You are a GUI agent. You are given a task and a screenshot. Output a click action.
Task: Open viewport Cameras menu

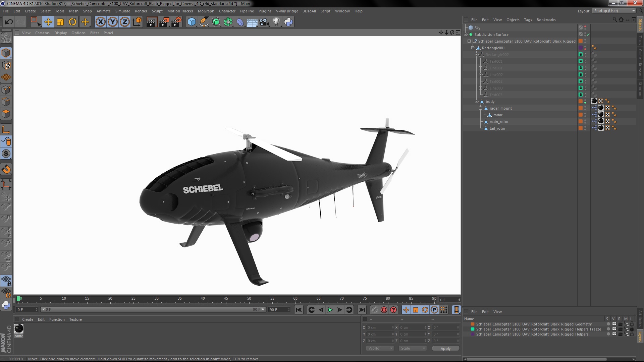point(42,33)
